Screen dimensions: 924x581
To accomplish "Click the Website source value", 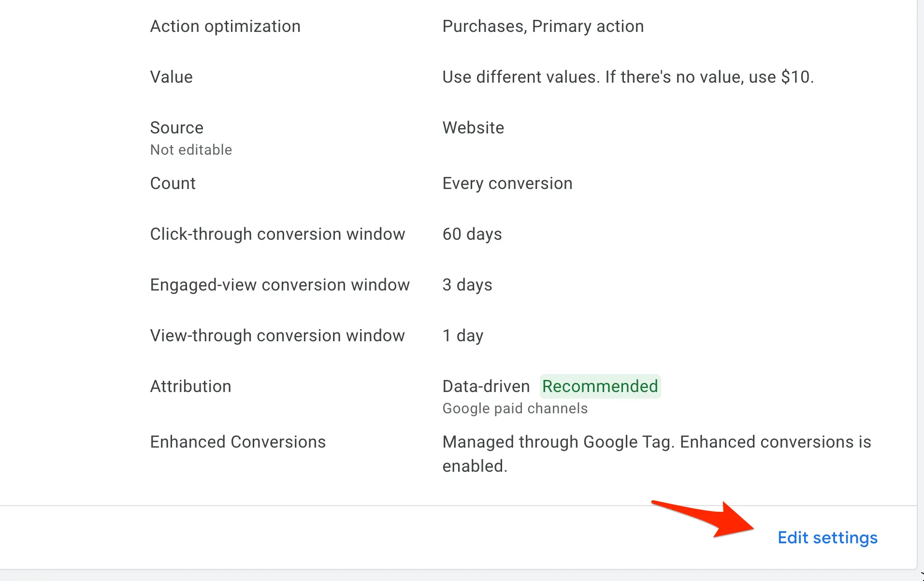I will click(473, 128).
